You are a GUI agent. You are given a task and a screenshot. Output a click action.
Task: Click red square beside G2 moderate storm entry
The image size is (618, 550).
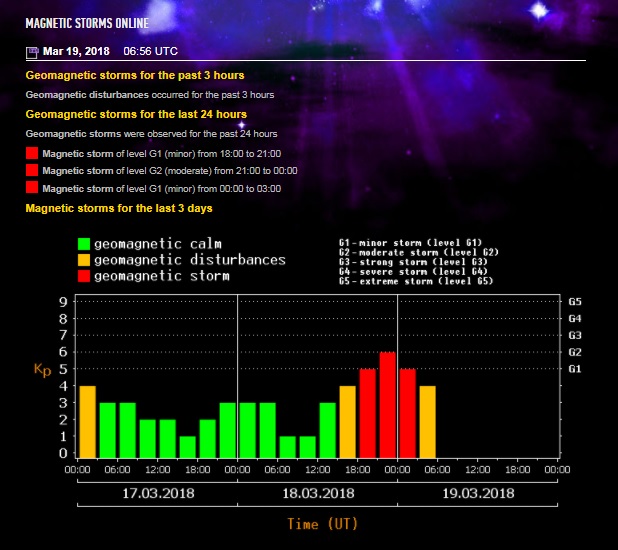pyautogui.click(x=32, y=170)
